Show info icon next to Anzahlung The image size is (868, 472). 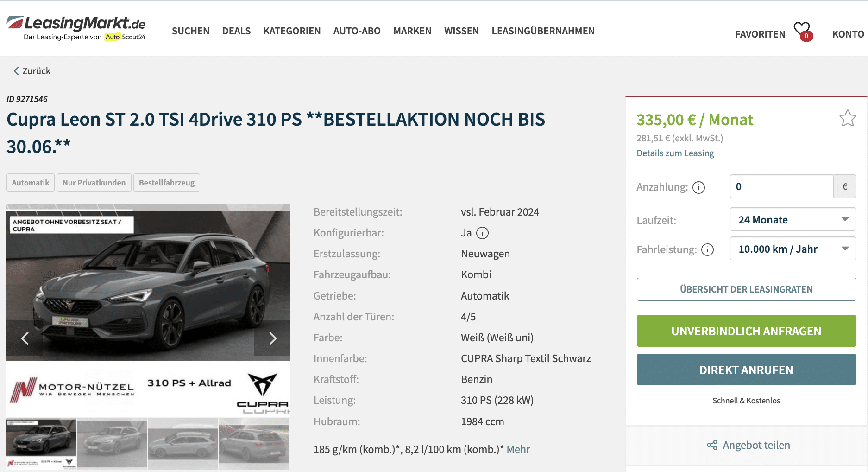(x=698, y=187)
